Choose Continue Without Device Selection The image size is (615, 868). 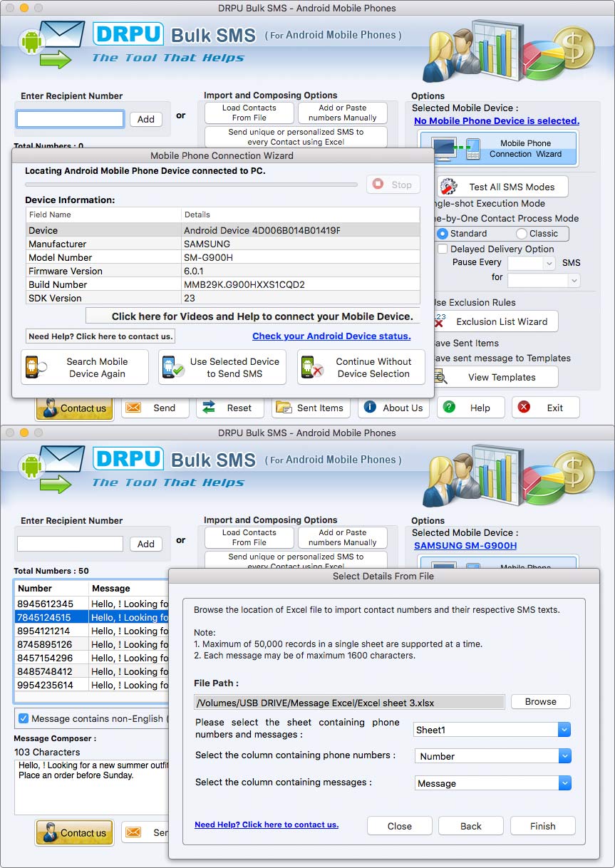point(361,367)
